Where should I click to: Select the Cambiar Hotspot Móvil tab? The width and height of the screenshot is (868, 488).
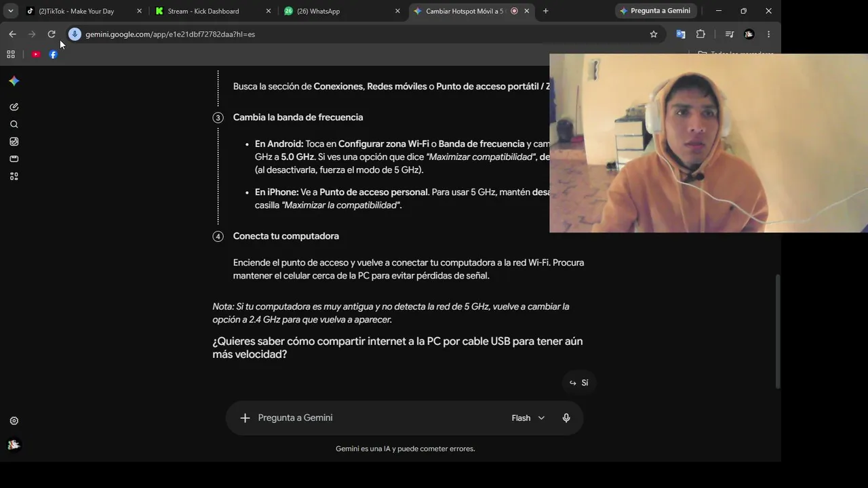tap(465, 11)
